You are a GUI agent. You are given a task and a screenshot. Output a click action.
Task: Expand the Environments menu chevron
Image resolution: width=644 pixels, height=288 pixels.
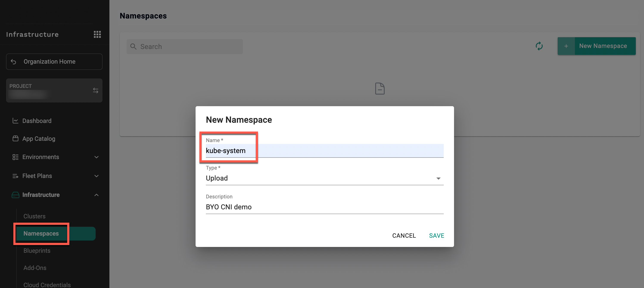coord(96,157)
